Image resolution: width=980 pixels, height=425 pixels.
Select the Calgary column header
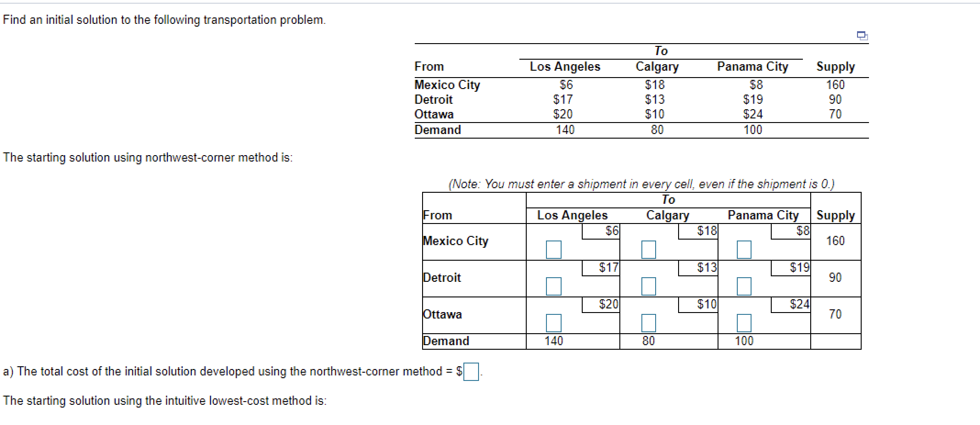click(x=668, y=215)
